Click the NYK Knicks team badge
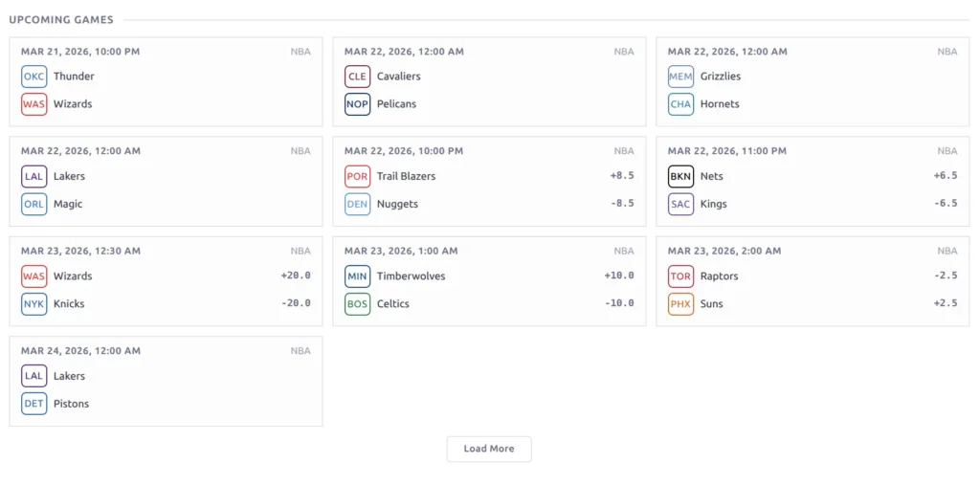The height and width of the screenshot is (485, 980). pyautogui.click(x=33, y=304)
